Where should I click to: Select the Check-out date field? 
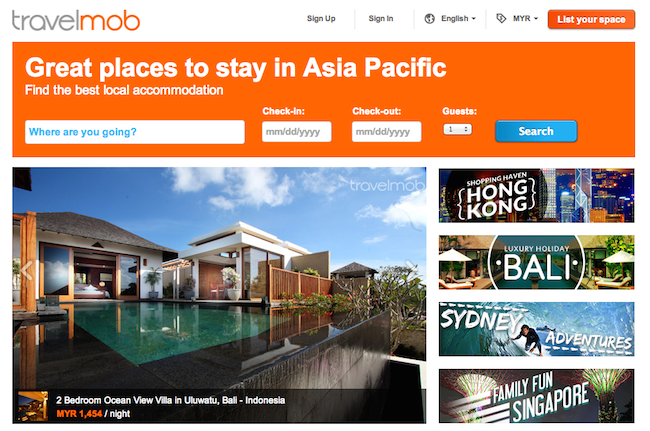pos(386,132)
